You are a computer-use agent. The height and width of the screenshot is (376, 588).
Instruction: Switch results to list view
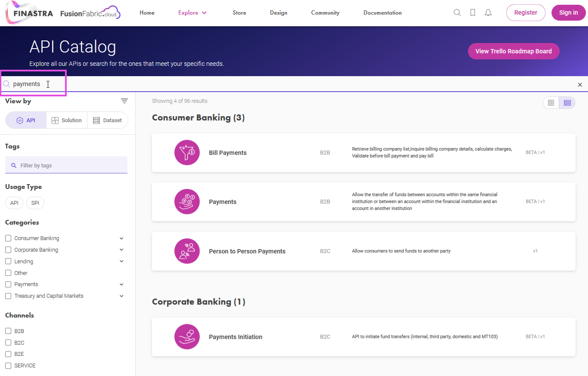coord(567,102)
